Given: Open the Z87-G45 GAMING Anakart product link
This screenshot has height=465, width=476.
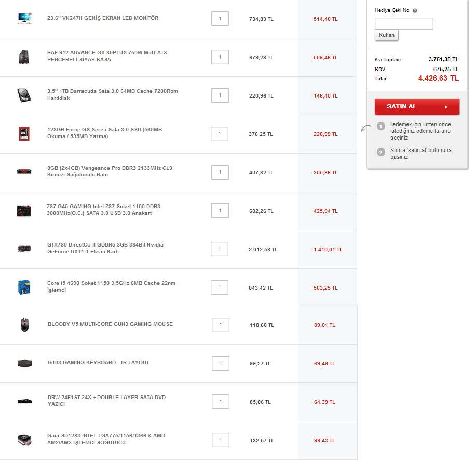Looking at the screenshot, I should (x=103, y=210).
